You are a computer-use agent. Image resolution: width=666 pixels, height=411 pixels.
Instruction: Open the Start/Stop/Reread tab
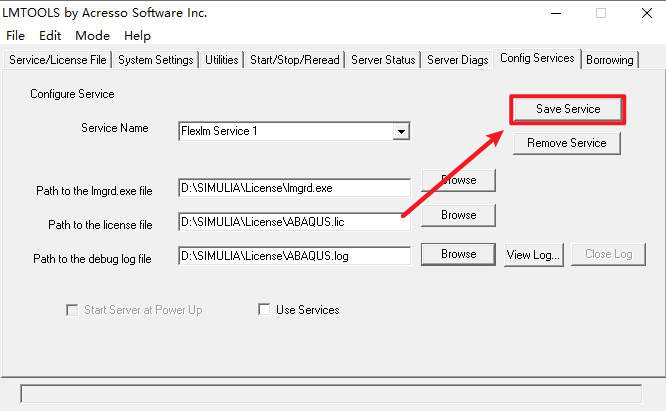pyautogui.click(x=294, y=60)
